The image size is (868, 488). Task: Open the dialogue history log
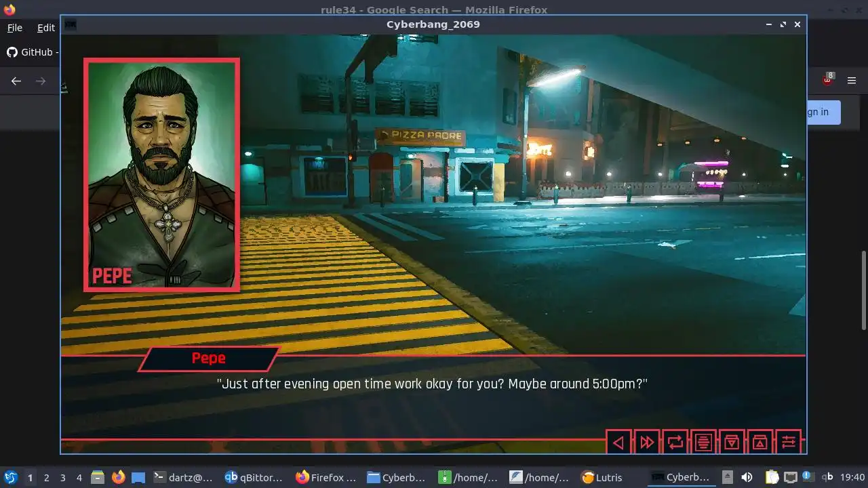(x=703, y=443)
